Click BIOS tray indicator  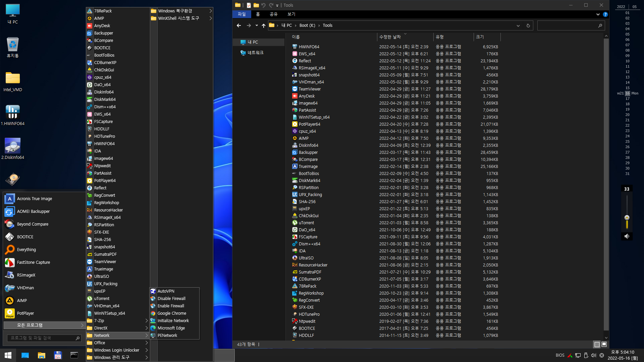click(x=560, y=355)
